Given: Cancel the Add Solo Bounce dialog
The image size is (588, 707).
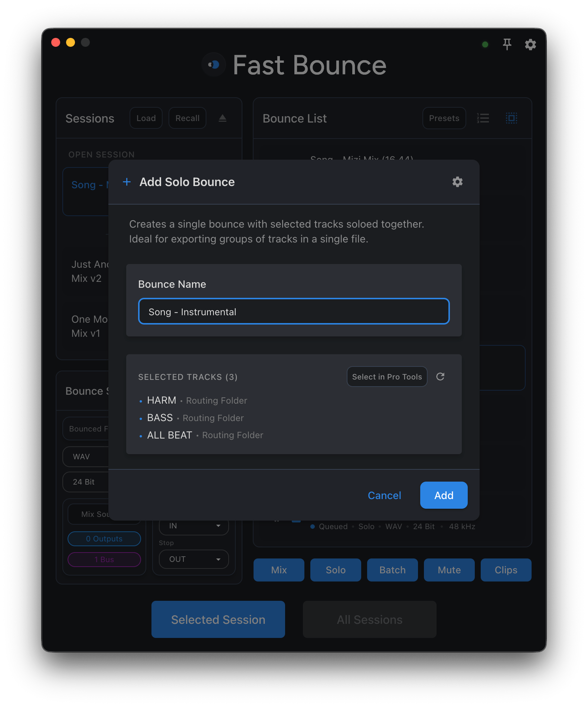Looking at the screenshot, I should pos(384,495).
